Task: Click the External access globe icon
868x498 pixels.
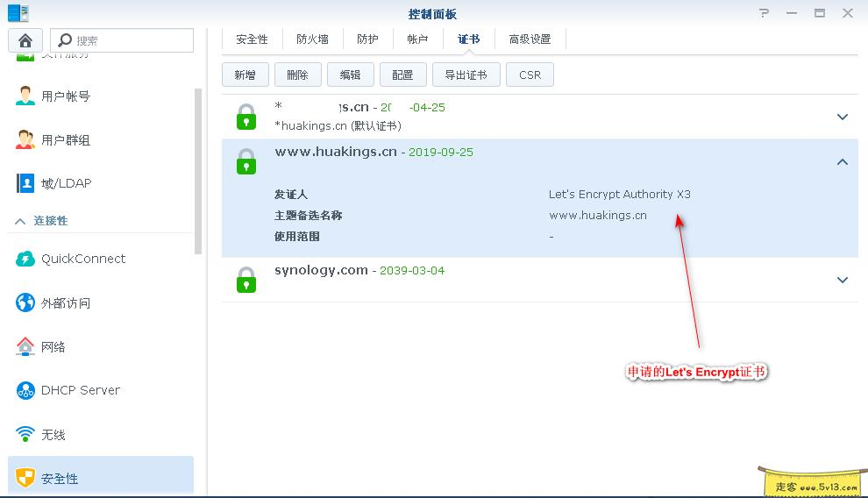Action: pyautogui.click(x=25, y=302)
